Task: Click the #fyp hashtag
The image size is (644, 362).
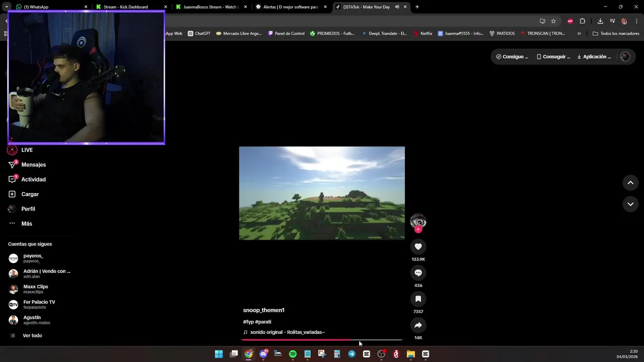Action: (x=248, y=322)
